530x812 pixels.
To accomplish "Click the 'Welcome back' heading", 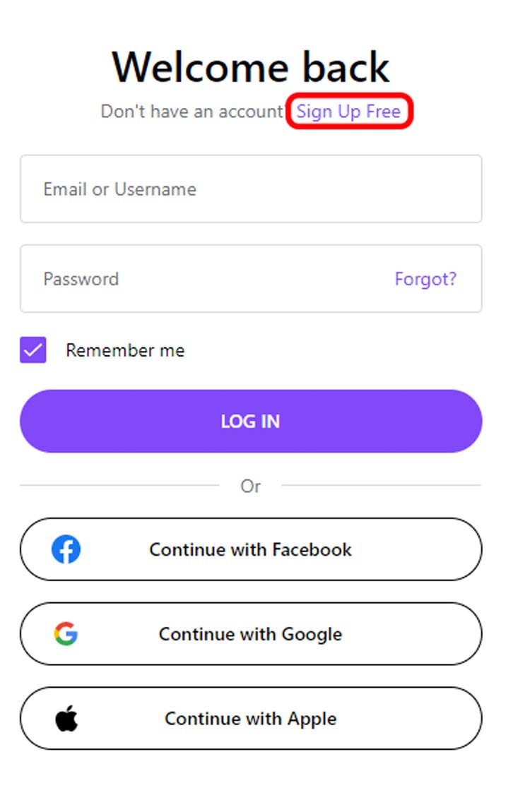I will coord(251,68).
